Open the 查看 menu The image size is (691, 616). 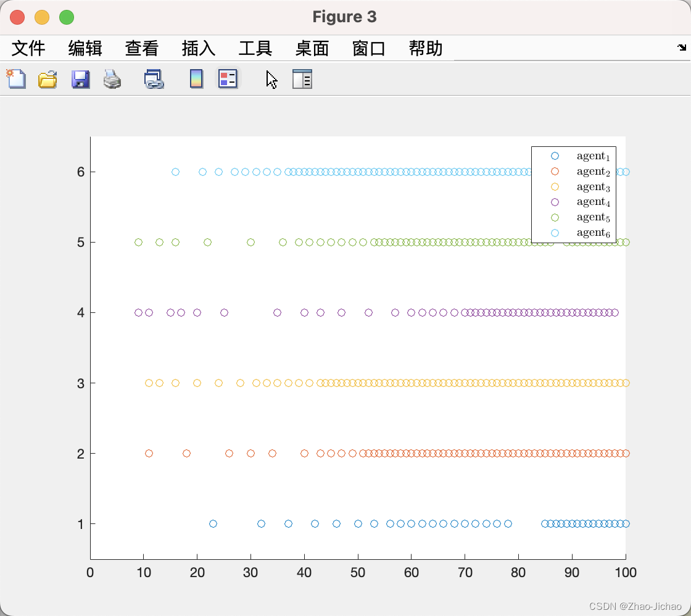tap(142, 48)
